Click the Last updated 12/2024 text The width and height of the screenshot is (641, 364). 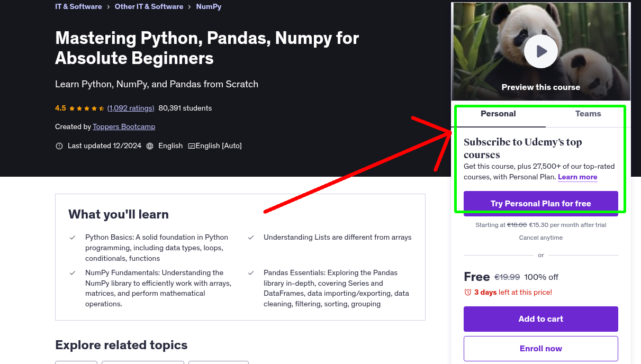104,145
